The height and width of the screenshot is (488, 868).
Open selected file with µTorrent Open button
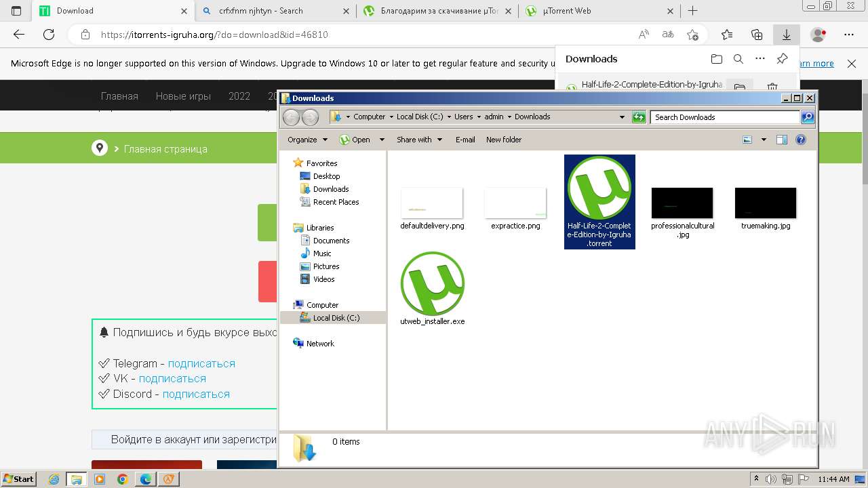coord(355,140)
